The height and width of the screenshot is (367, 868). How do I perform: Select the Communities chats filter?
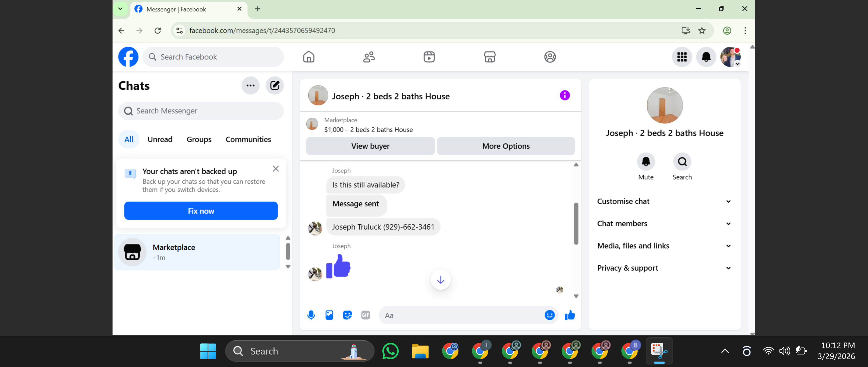pyautogui.click(x=248, y=139)
